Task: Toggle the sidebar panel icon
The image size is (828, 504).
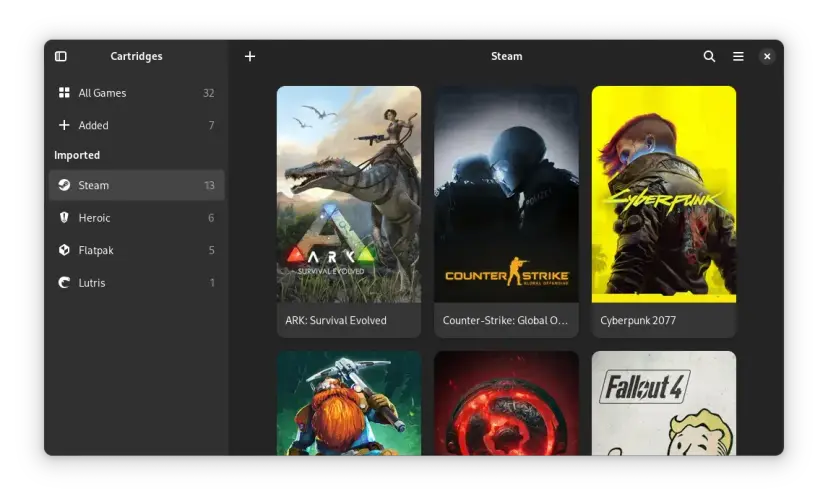Action: coord(61,56)
